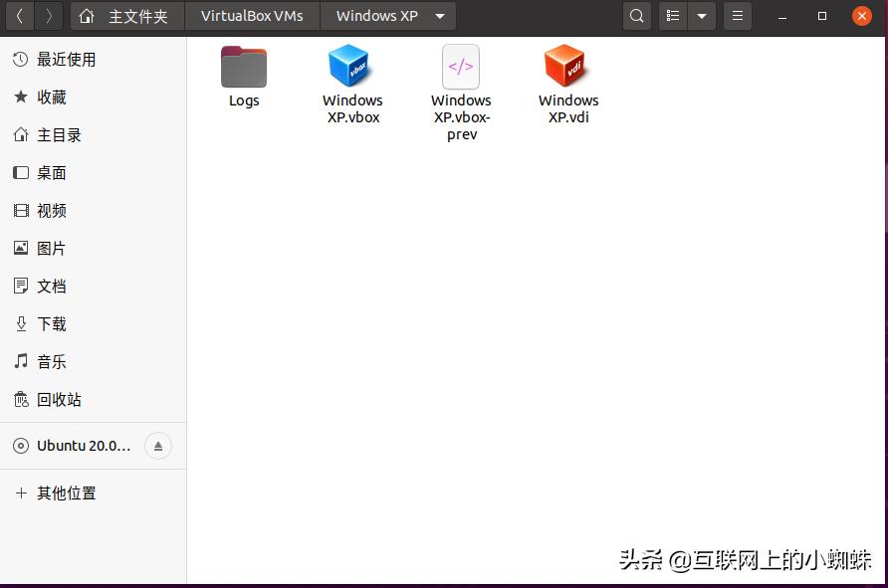Open the view options dropdown arrow
Screen dimensions: 888x588
click(x=703, y=16)
